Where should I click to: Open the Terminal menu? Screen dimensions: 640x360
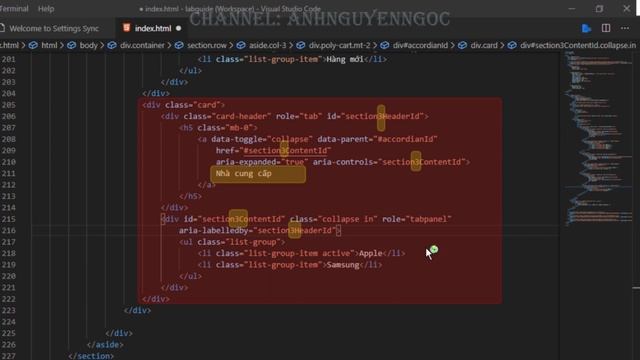(x=14, y=9)
